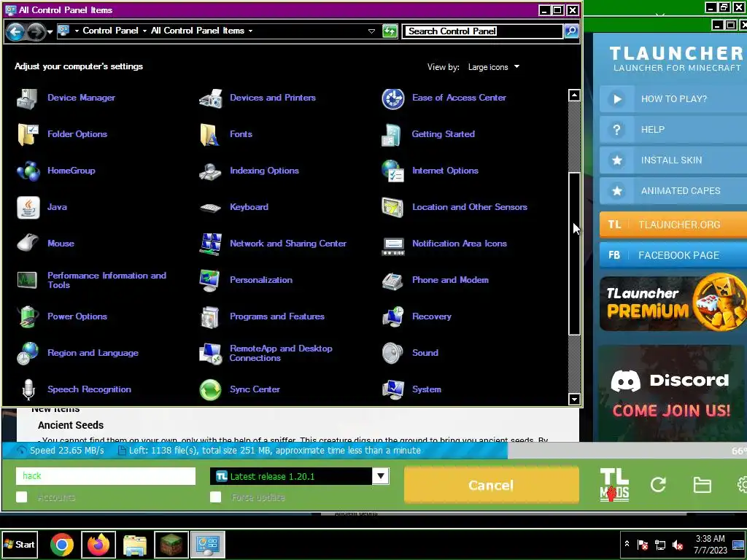Click the ANIMATED CAPES button
The height and width of the screenshot is (560, 747).
pyautogui.click(x=673, y=190)
